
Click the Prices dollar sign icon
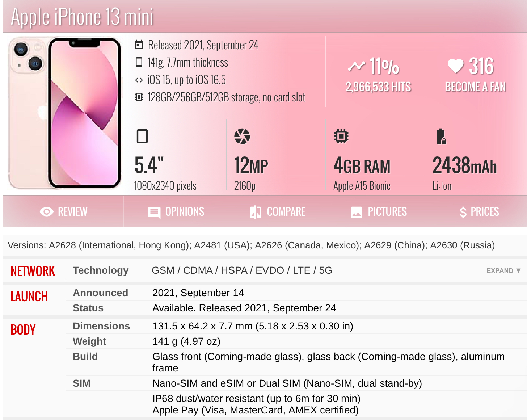(x=463, y=212)
